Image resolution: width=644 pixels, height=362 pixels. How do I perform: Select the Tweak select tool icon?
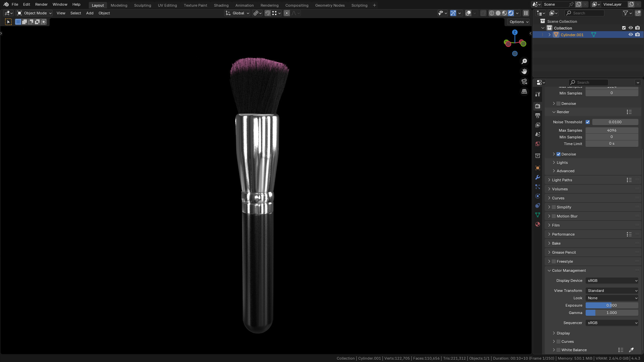click(8, 22)
